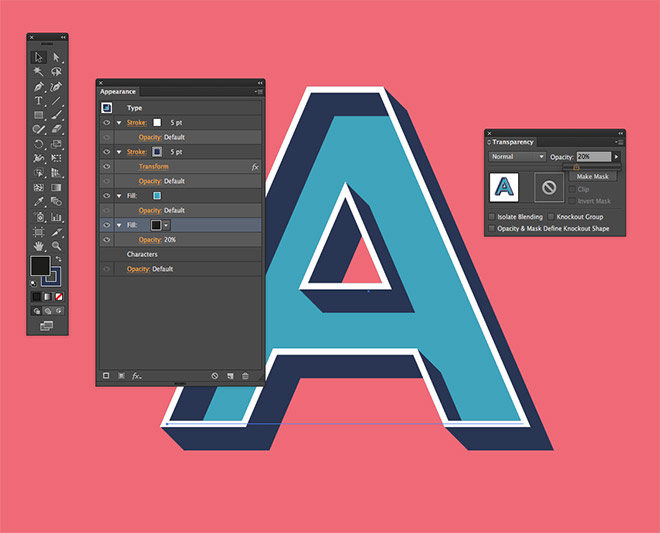Screen dimensions: 660x533
Task: Click the Make Mask button
Action: 593,176
